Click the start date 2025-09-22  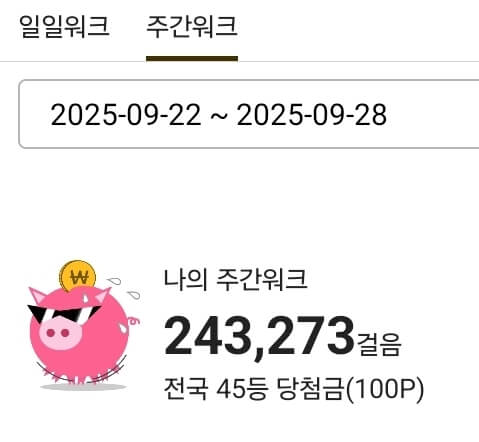pos(126,115)
